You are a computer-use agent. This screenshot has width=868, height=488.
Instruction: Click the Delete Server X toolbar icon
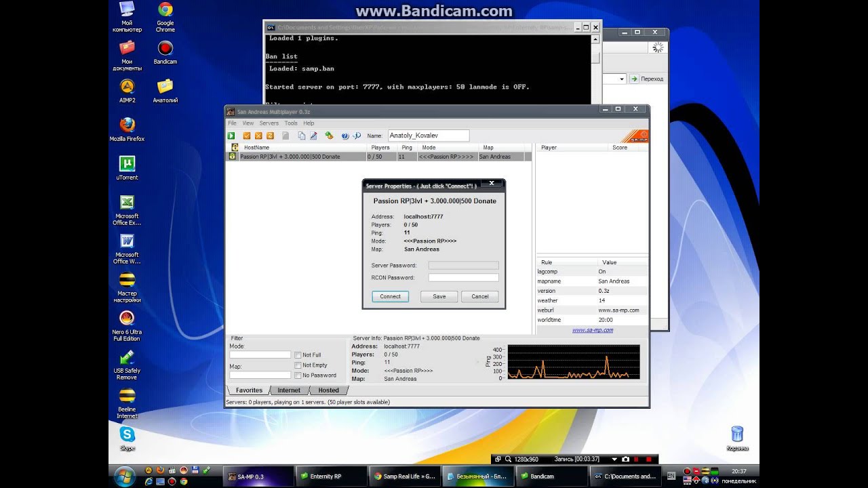tap(258, 136)
